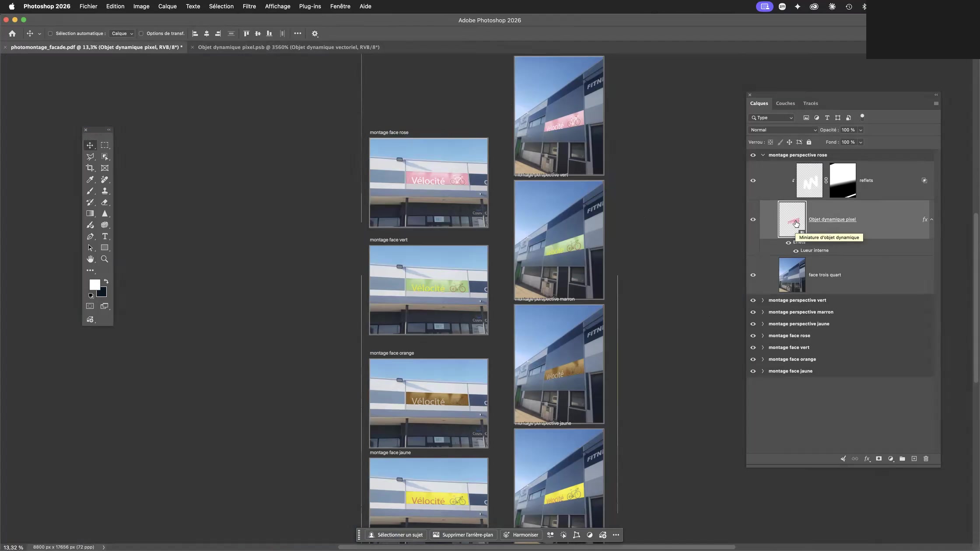Viewport: 980px width, 551px height.
Task: Open the Opacité slider dropdown arrow
Action: coord(861,130)
